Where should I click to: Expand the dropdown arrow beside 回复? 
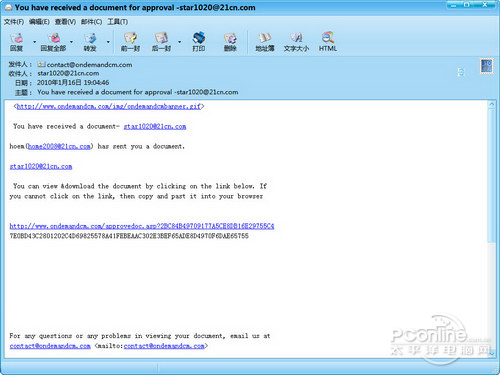[x=34, y=42]
